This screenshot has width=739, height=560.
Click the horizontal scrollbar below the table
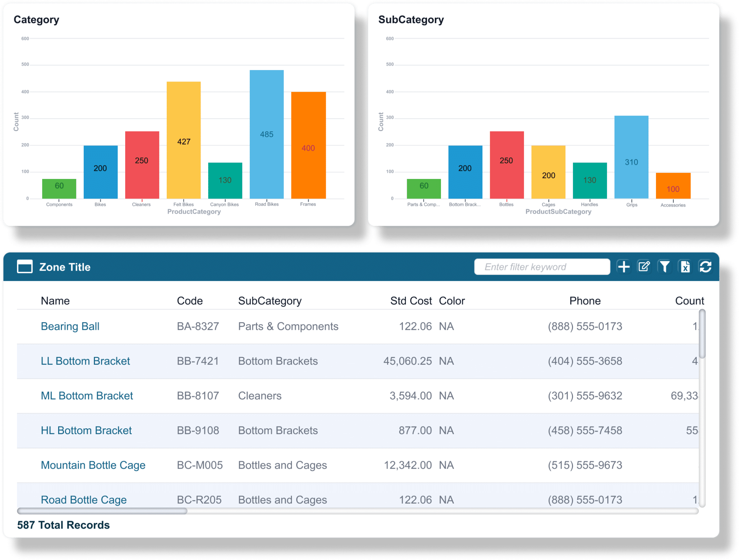pyautogui.click(x=102, y=510)
